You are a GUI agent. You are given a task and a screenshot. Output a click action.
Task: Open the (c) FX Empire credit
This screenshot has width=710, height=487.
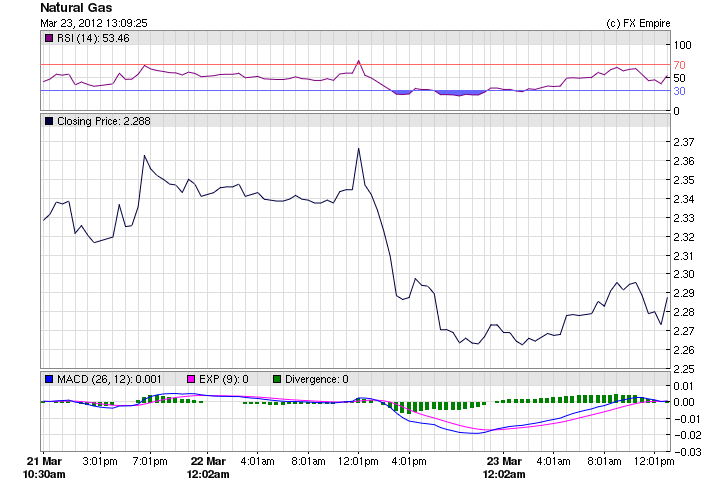click(x=638, y=22)
